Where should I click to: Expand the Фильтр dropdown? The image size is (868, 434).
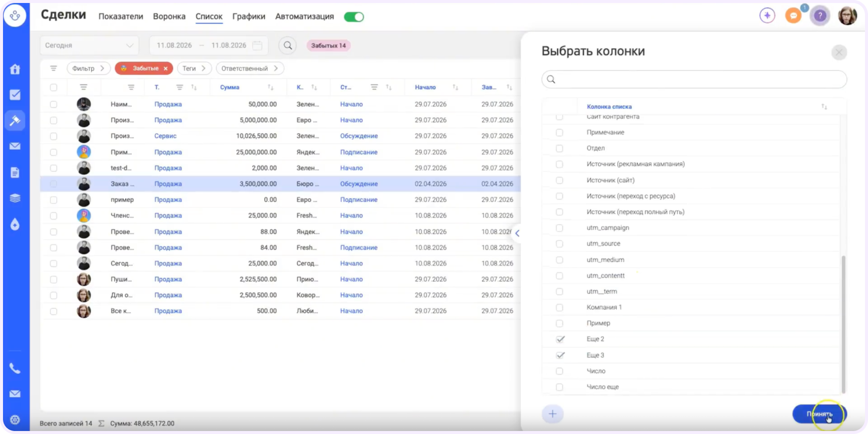[x=88, y=68]
